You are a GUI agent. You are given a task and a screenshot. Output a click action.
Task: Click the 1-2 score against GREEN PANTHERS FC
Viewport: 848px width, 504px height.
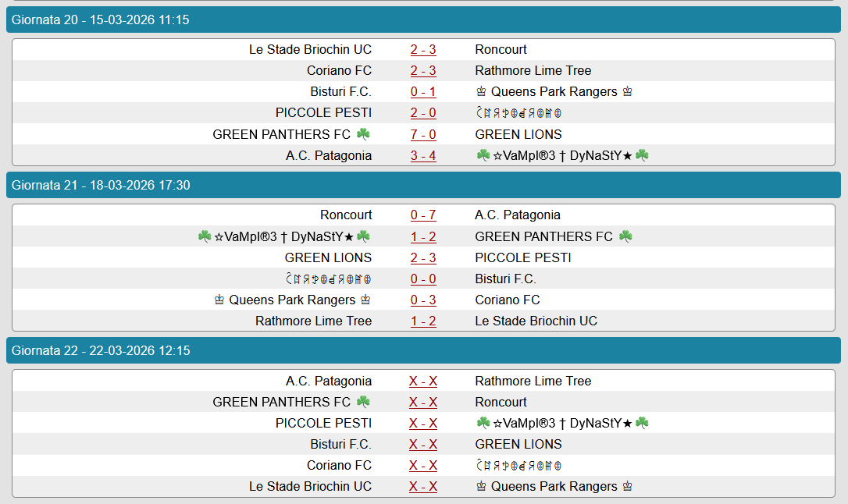(423, 236)
